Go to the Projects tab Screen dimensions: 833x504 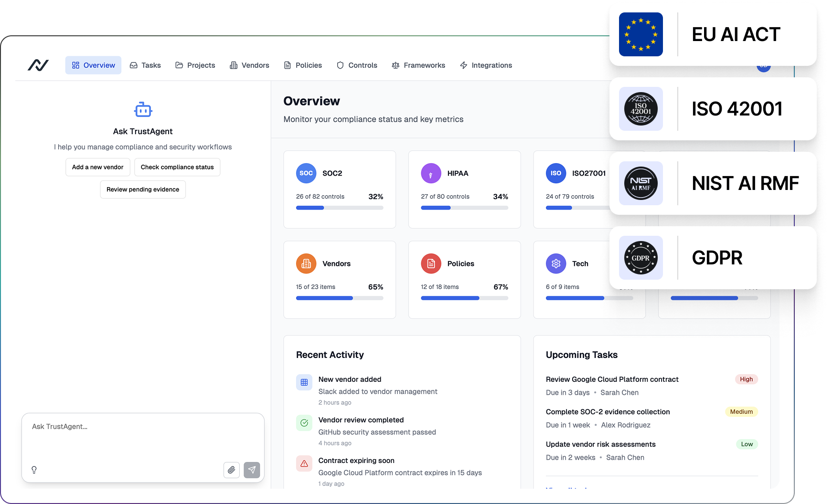[x=195, y=65]
